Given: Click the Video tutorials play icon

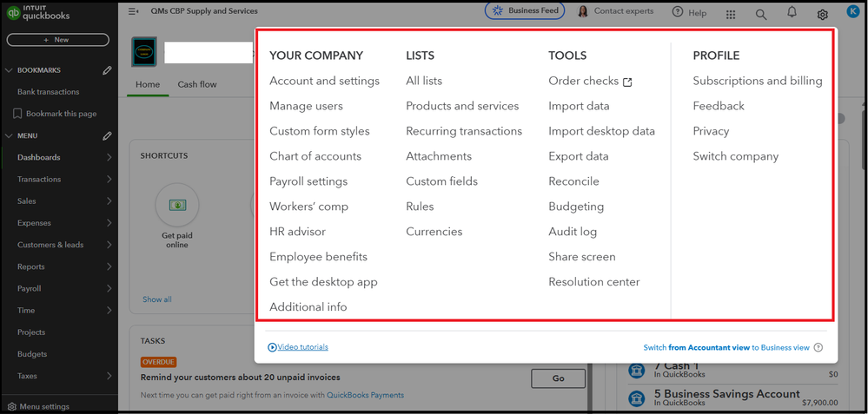Looking at the screenshot, I should 272,347.
